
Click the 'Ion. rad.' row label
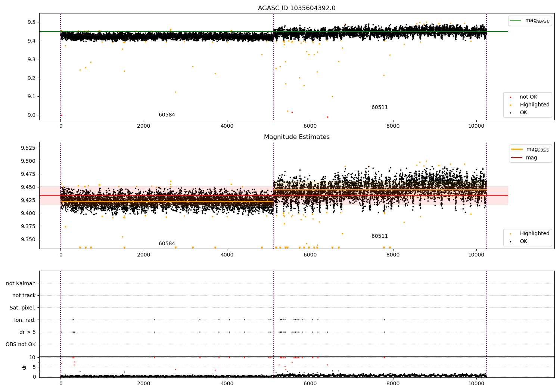click(25, 320)
